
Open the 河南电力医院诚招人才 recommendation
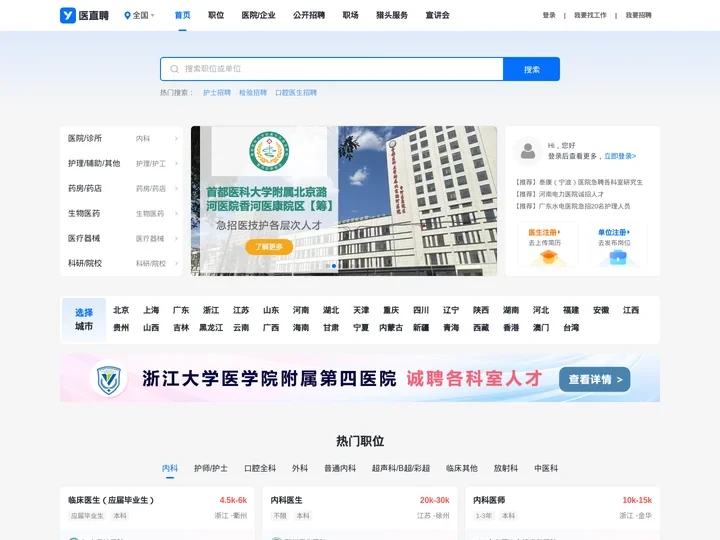[x=559, y=194]
